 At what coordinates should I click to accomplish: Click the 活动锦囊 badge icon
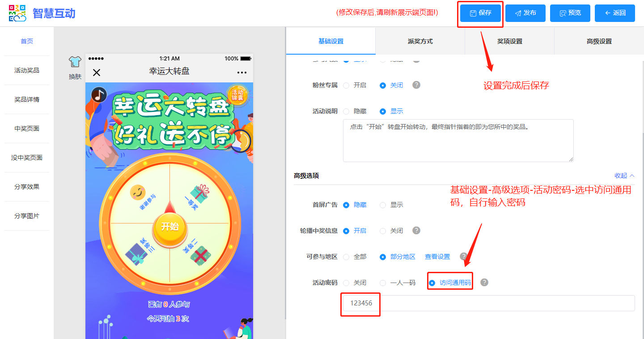(x=237, y=95)
